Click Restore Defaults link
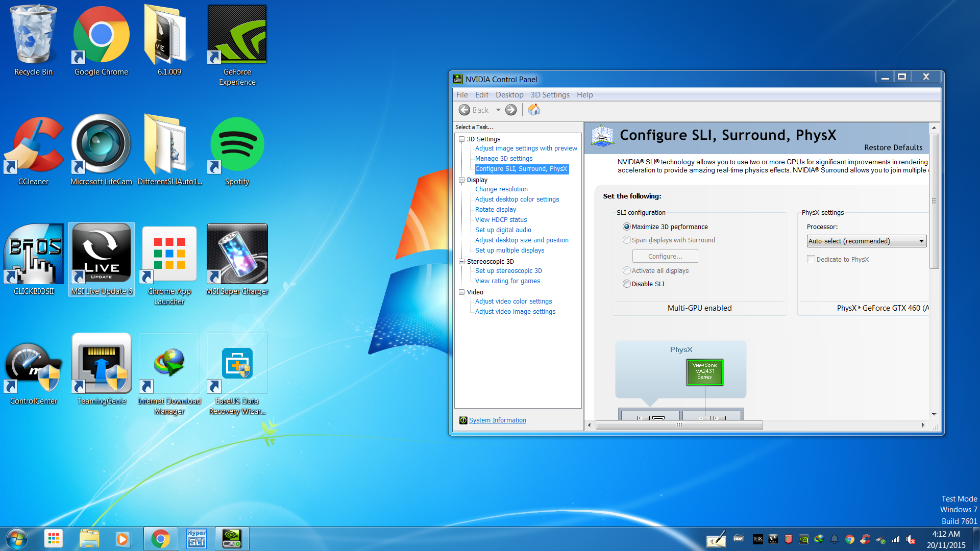980x551 pixels. 893,147
